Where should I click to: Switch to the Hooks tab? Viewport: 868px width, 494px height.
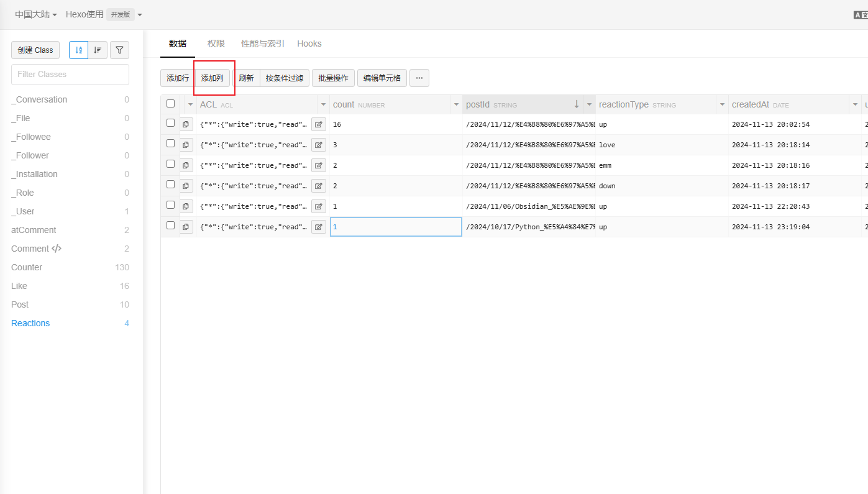[309, 43]
